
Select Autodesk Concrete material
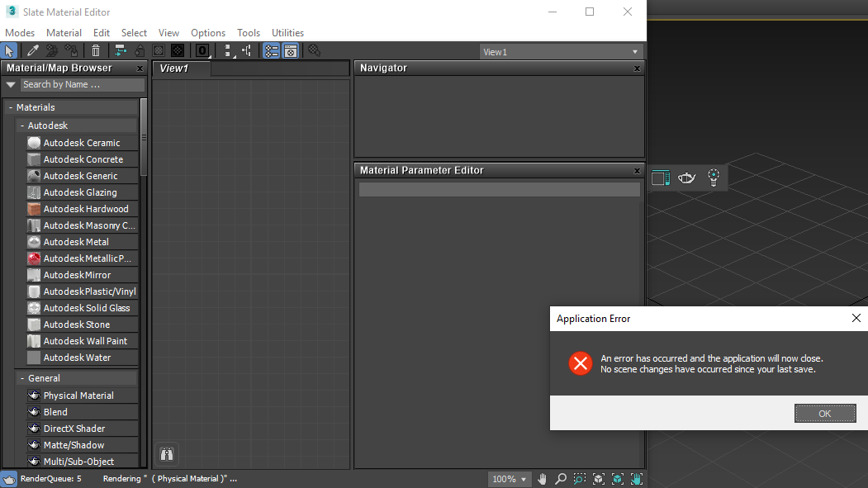coord(82,159)
